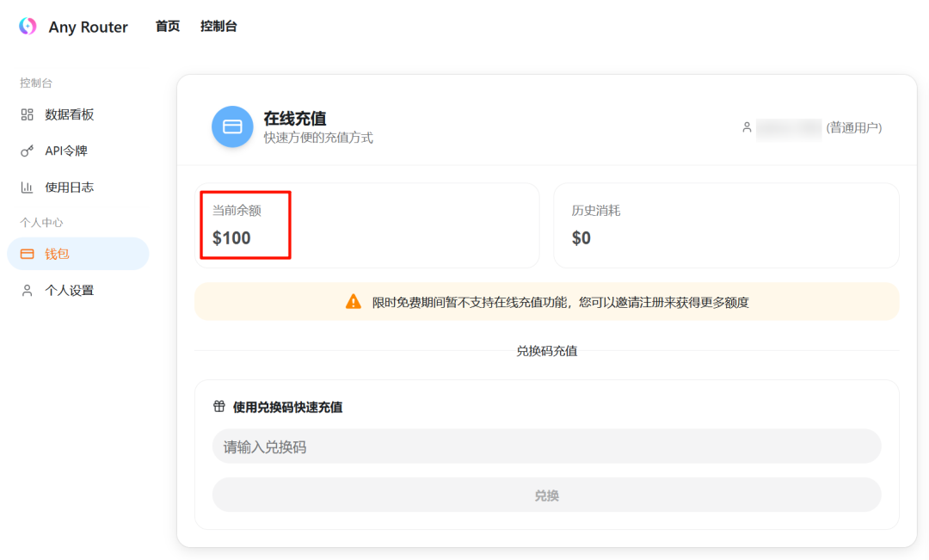Click the orange warning triangle icon
The width and height of the screenshot is (929, 560).
355,302
